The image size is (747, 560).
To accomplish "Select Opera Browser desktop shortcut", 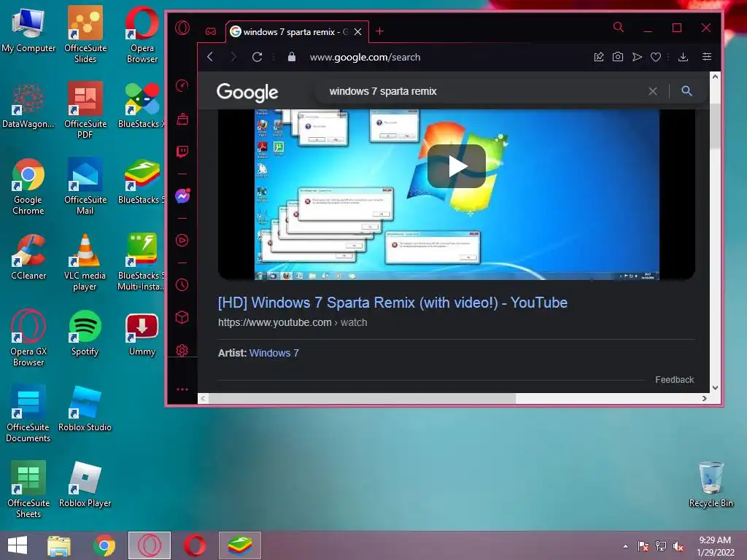I will click(x=142, y=34).
